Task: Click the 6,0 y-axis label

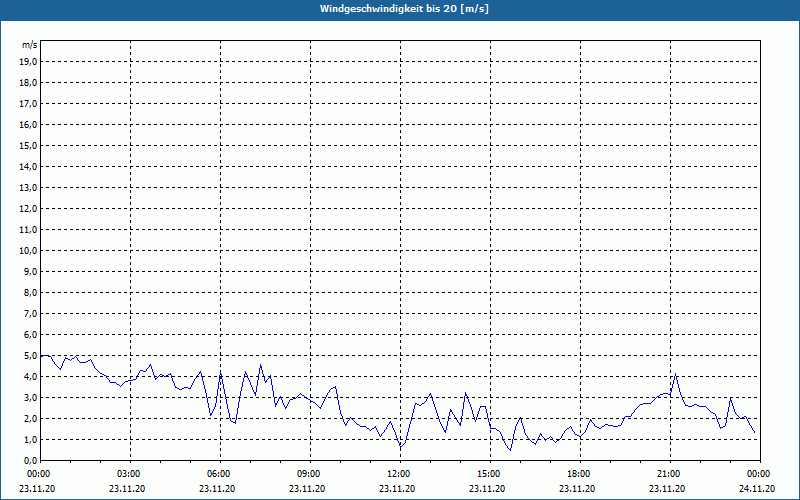Action: click(30, 335)
